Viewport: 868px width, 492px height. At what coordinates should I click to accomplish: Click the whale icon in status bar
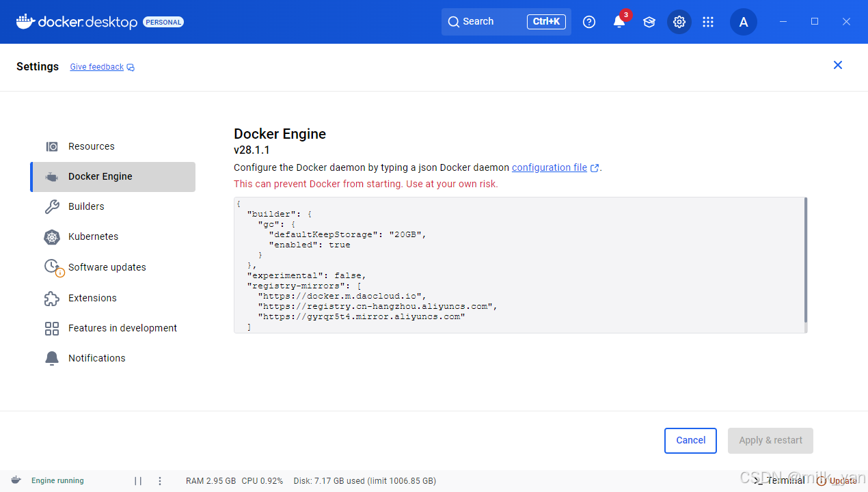click(x=16, y=480)
